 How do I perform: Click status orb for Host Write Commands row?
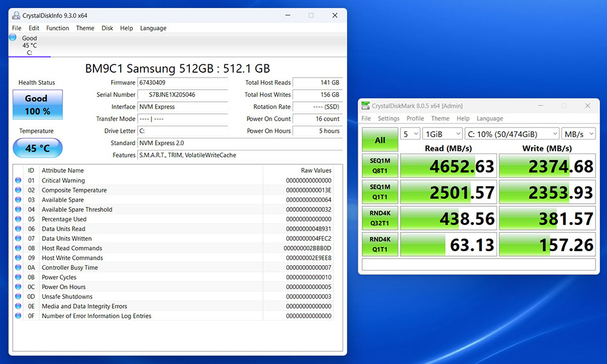18,258
